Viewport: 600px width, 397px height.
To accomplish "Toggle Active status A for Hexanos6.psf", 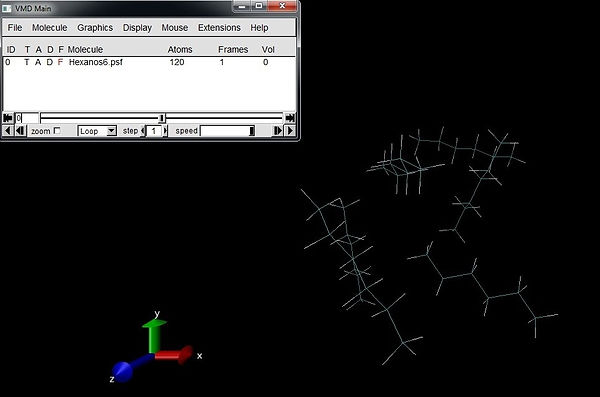I will (x=38, y=62).
